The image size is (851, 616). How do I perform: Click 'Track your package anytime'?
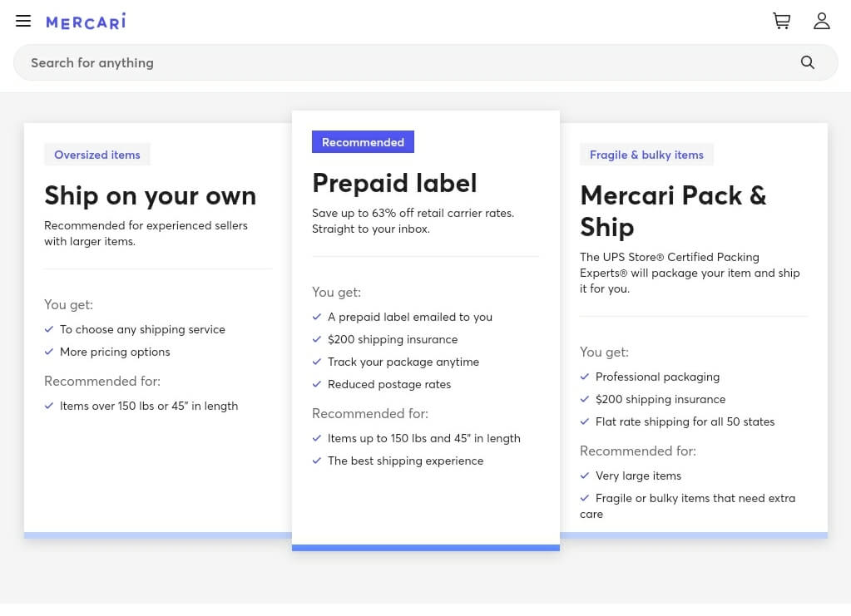click(x=403, y=362)
